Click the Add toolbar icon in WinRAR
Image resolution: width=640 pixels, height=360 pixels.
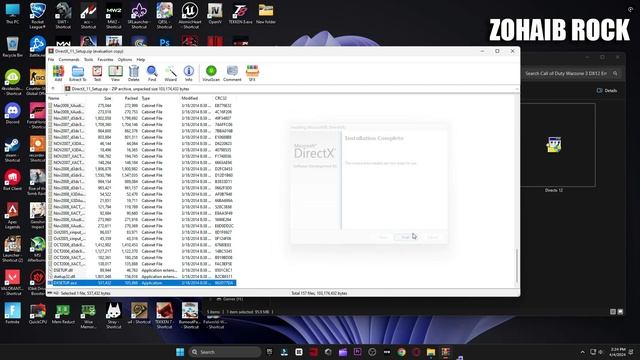(58, 73)
